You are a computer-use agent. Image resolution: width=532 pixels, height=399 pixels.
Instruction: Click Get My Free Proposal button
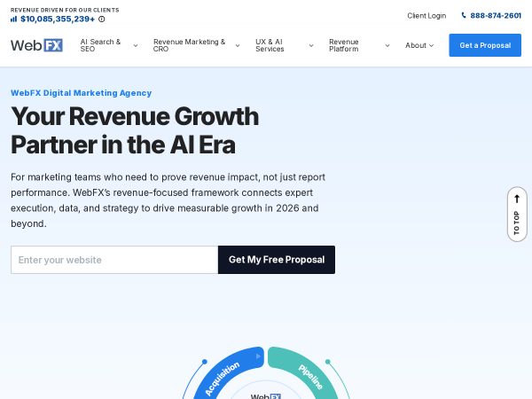277,260
